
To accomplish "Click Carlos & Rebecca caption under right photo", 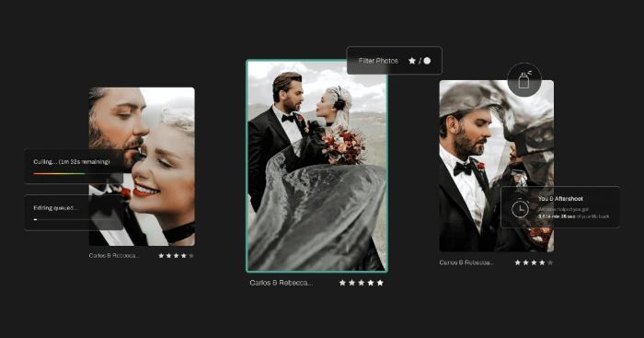I will pos(466,262).
